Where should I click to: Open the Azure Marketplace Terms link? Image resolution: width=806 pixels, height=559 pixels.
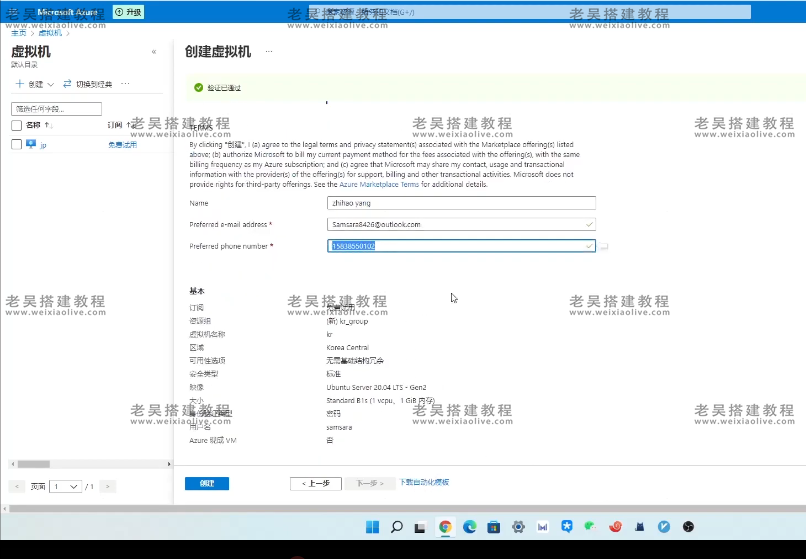point(379,184)
